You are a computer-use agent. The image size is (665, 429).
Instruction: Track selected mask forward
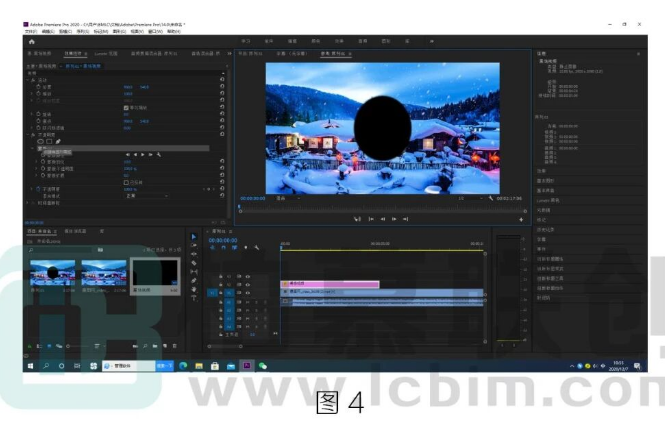[x=143, y=155]
